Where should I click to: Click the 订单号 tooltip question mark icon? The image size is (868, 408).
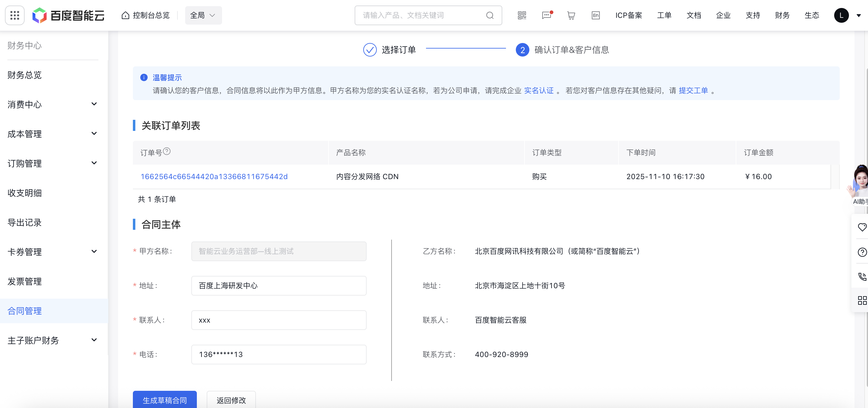coord(167,151)
